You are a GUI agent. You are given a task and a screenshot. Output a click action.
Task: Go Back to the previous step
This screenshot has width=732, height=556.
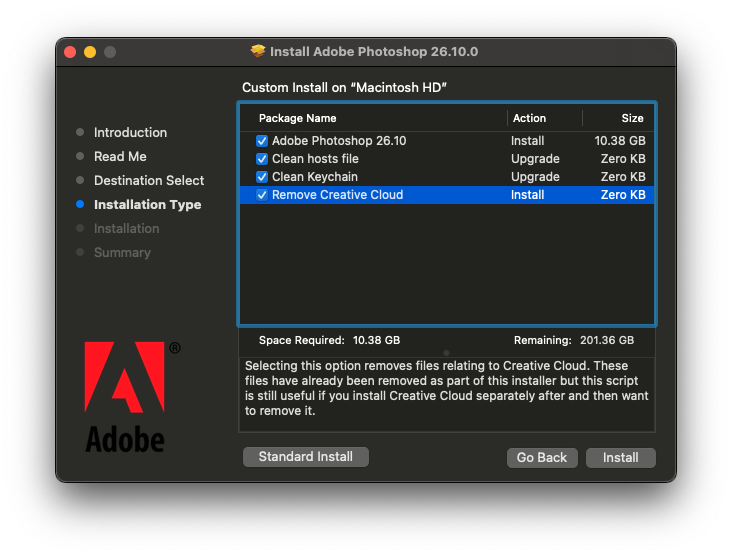pos(541,457)
